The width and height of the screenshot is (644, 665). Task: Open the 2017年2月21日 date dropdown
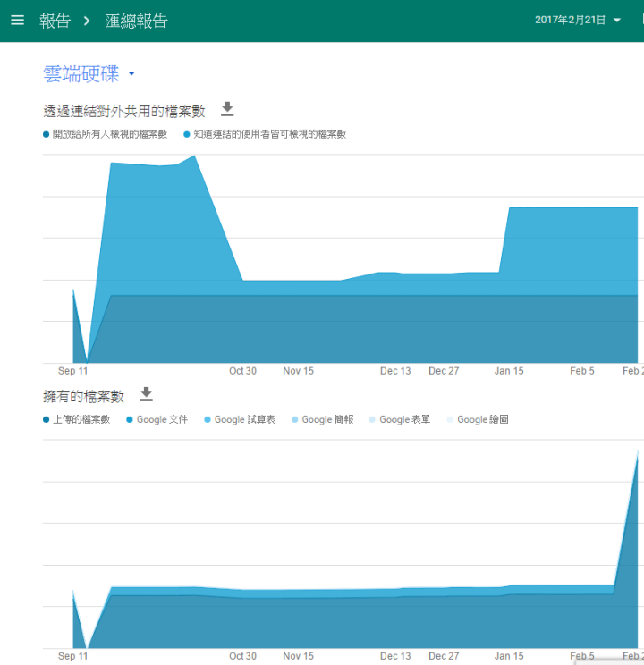click(x=578, y=20)
